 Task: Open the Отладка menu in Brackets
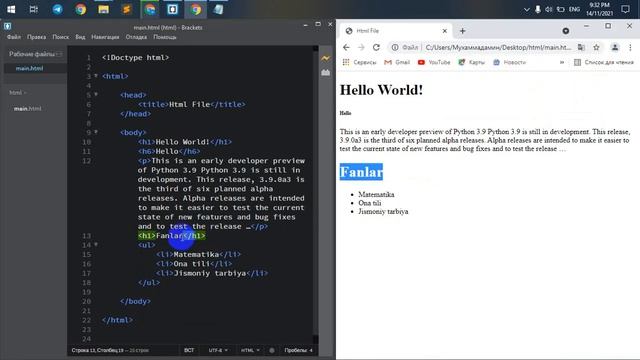136,37
